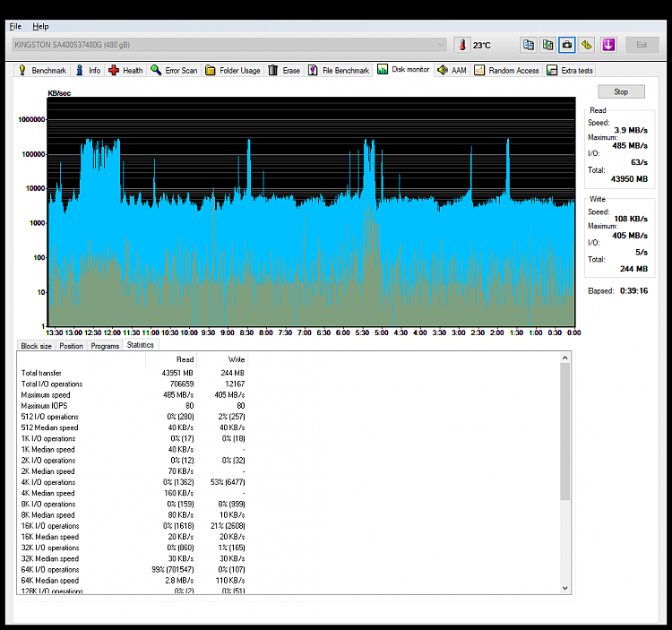This screenshot has width=672, height=630.
Task: Select the Benchmark tab
Action: tap(42, 70)
